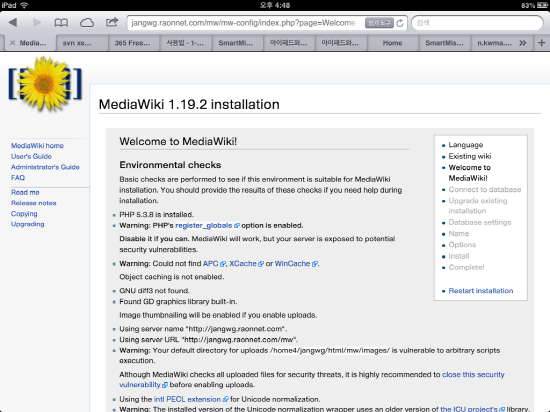Image resolution: width=550 pixels, height=412 pixels.
Task: Tap the share action icon
Action: [112, 22]
